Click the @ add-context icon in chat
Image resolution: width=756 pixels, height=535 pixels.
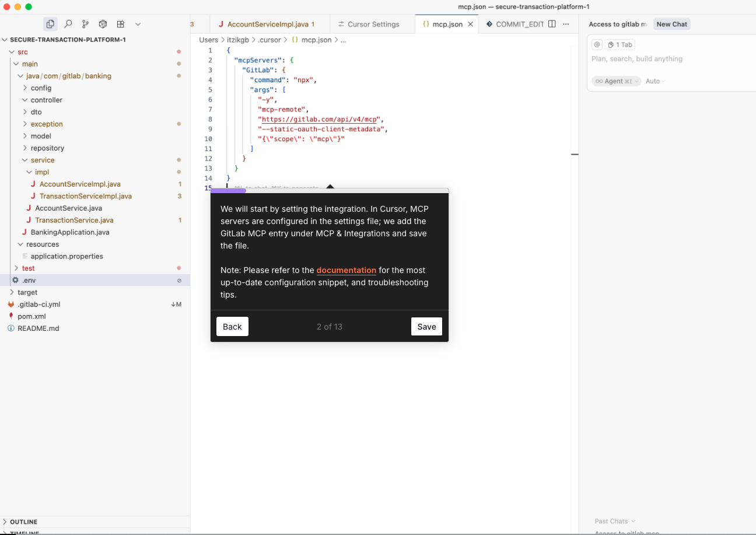597,45
